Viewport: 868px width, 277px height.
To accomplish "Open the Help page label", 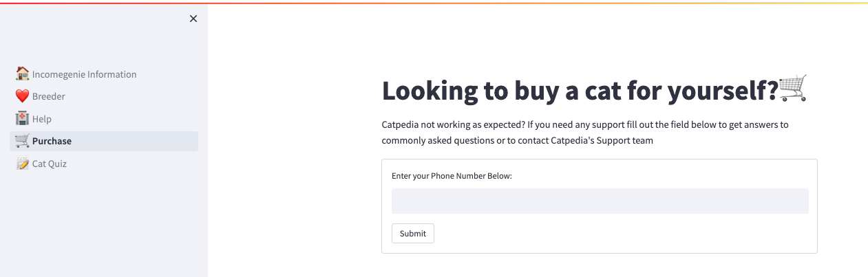I will click(x=42, y=119).
